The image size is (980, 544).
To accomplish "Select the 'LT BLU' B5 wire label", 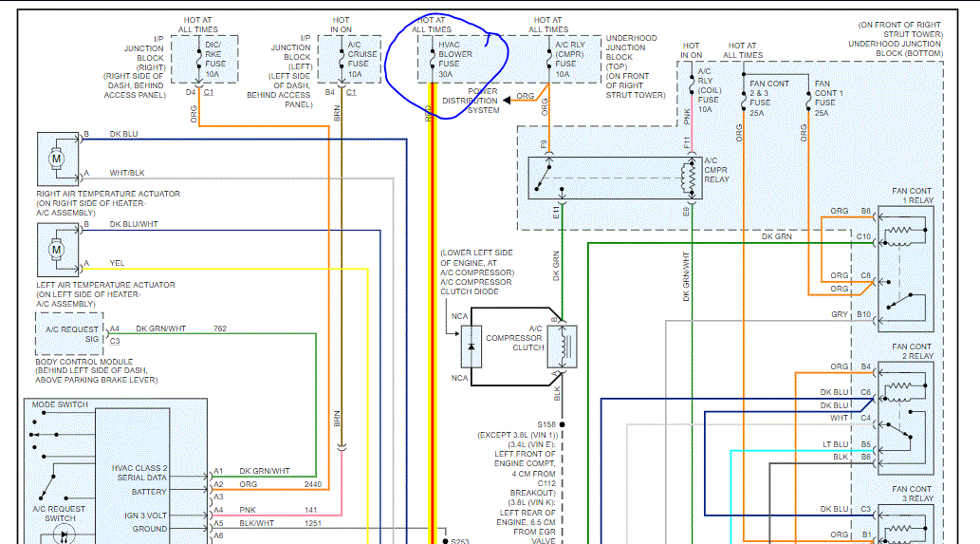I will 835,444.
